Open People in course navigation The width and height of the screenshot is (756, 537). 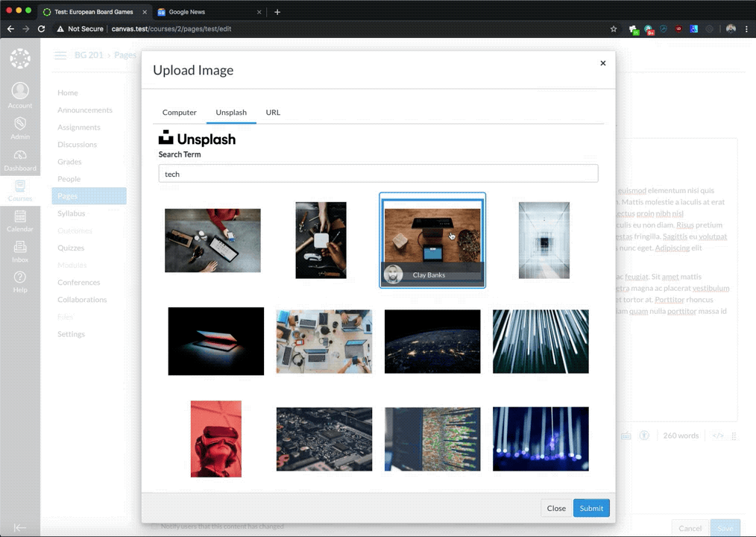coord(69,179)
